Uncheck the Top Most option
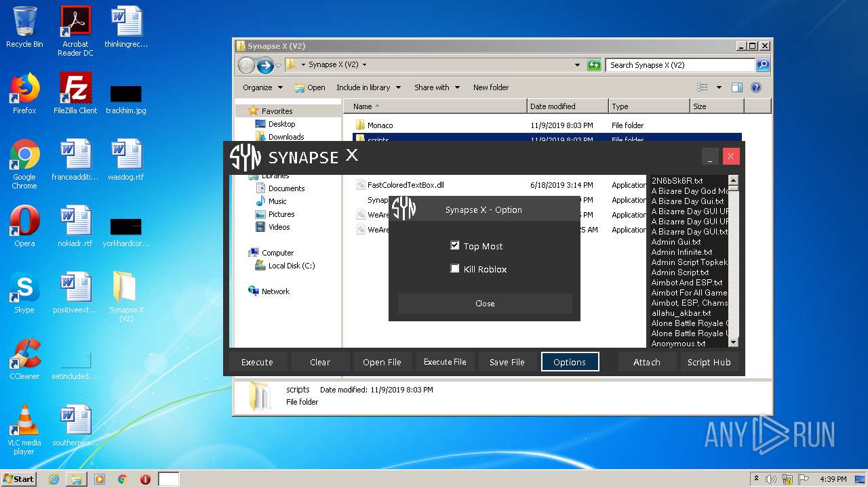The width and height of the screenshot is (868, 488). click(x=455, y=245)
